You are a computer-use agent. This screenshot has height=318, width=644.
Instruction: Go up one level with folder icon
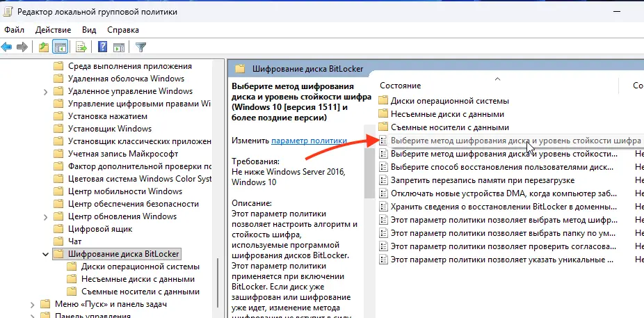[x=44, y=47]
